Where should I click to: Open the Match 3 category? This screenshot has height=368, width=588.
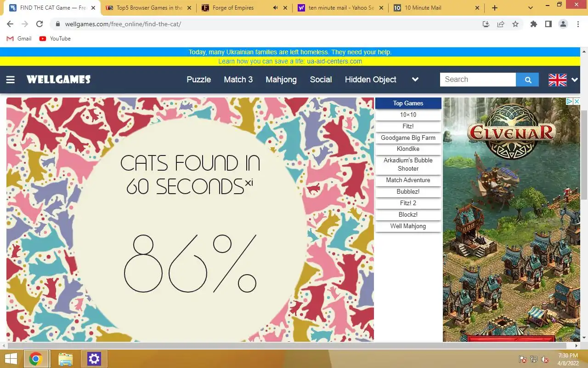[x=238, y=80]
